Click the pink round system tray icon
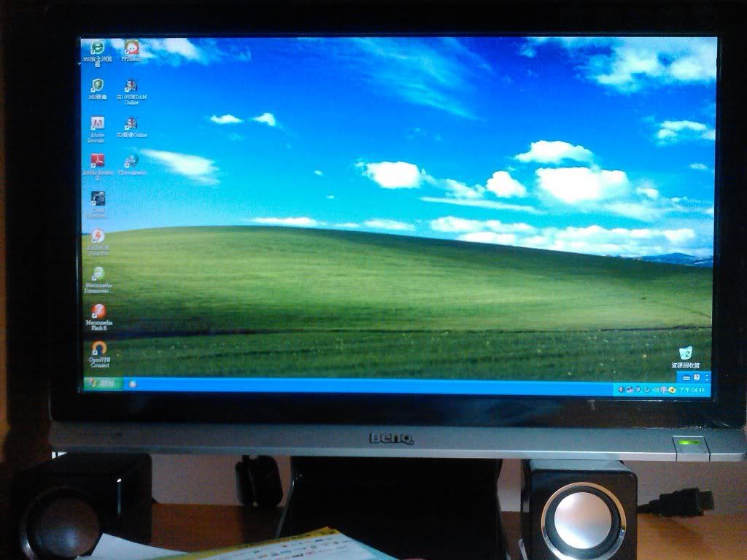Viewport: 747px width, 560px height. coord(664,390)
